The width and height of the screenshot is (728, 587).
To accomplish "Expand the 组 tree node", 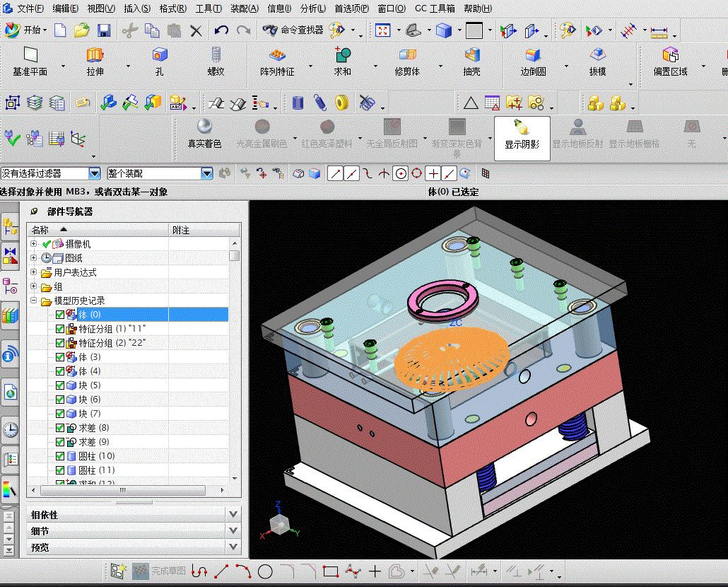I will [33, 286].
